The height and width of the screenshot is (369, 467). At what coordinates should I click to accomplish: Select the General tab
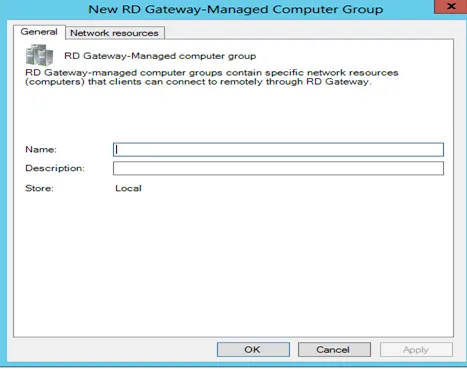39,32
